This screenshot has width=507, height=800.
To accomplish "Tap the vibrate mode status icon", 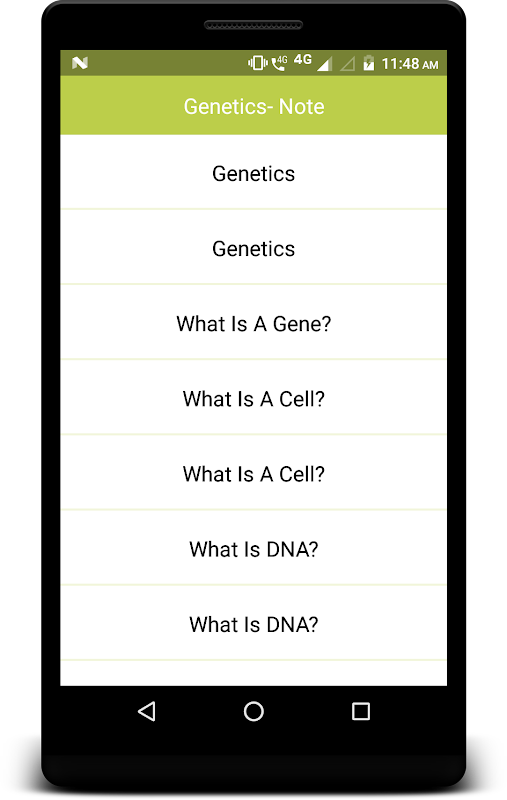I will tap(258, 63).
